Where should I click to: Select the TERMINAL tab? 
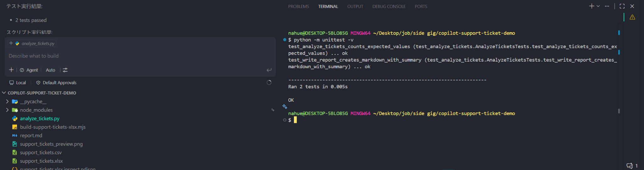point(328,6)
